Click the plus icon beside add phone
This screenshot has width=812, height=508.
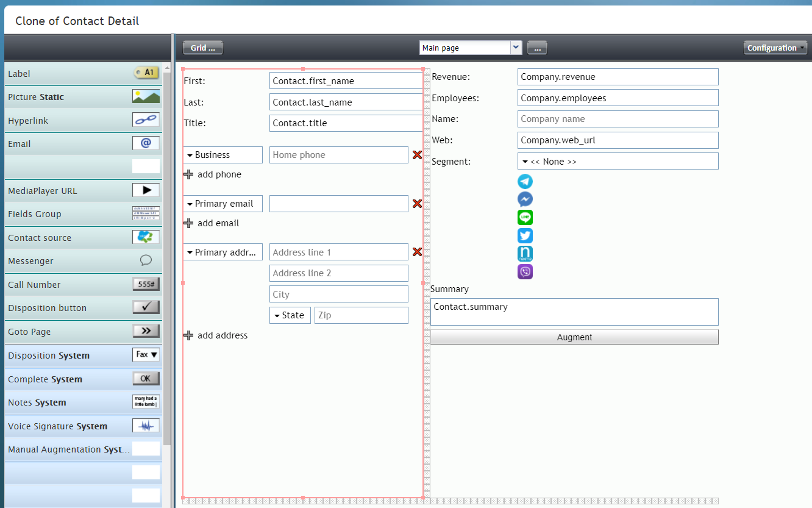tap(188, 174)
